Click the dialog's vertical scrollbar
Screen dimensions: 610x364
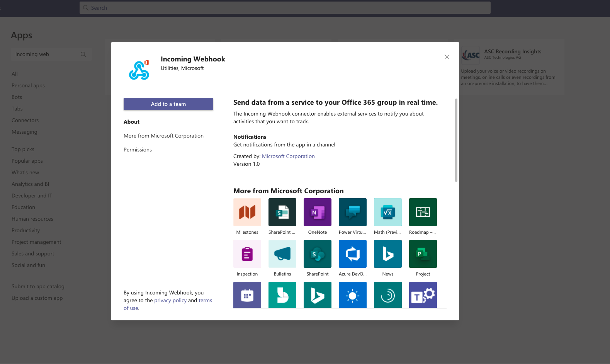click(x=456, y=140)
